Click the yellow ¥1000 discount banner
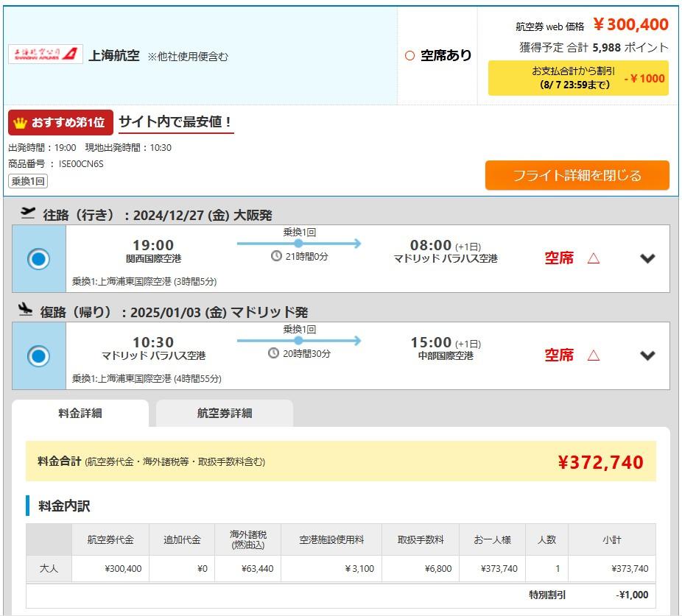 pyautogui.click(x=577, y=78)
